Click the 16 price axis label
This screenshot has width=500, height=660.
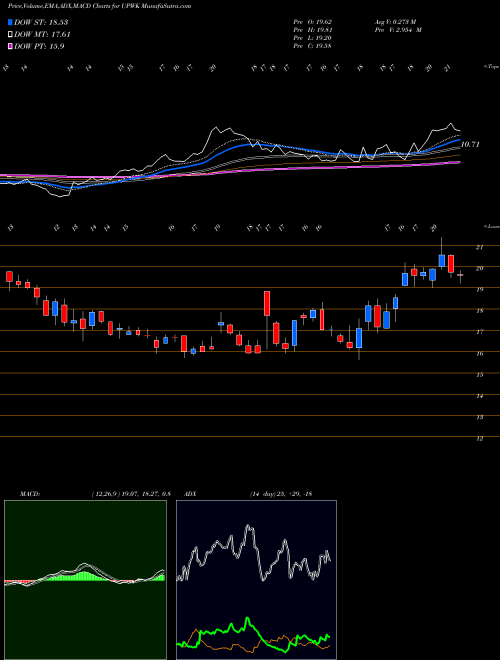click(479, 354)
